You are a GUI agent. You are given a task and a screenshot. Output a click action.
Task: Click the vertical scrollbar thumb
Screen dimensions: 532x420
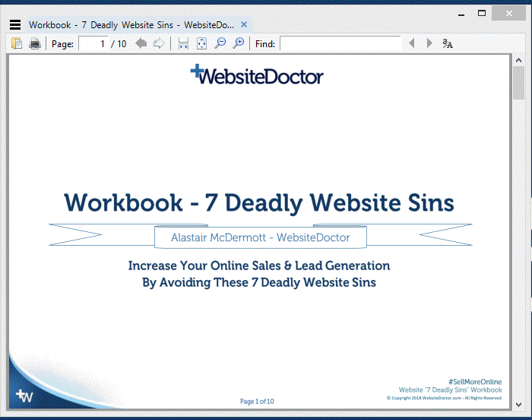[518, 83]
